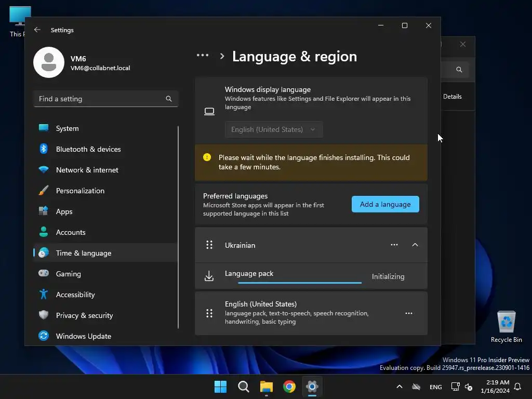
Task: Click the Accessibility figure icon
Action: coord(44,294)
